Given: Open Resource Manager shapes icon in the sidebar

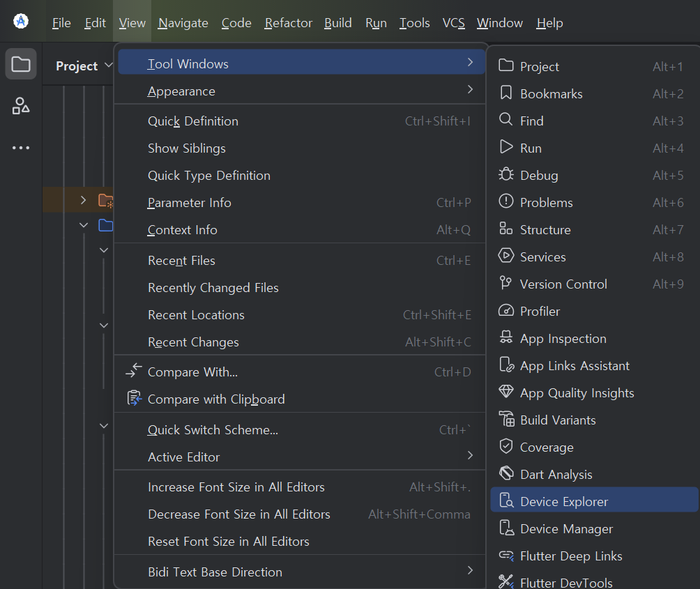Looking at the screenshot, I should pos(20,106).
